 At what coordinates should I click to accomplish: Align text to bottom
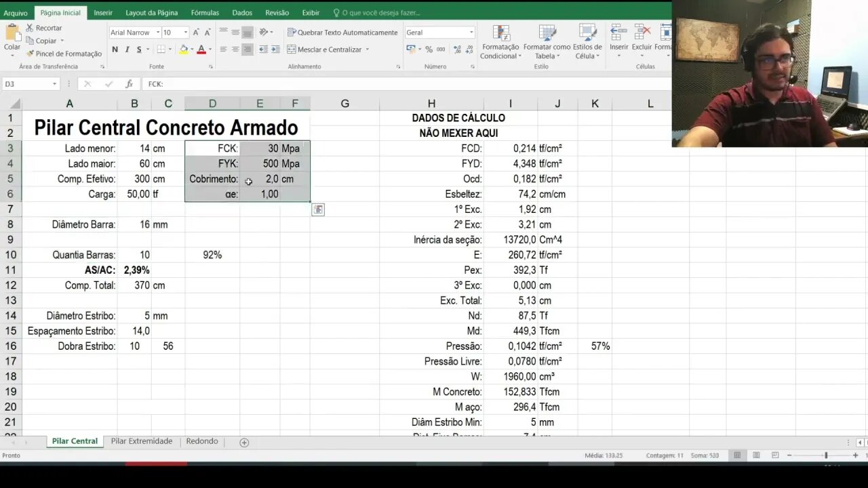[248, 32]
